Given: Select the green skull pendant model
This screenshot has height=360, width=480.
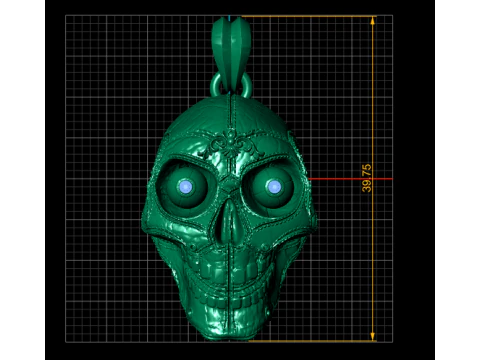Looking at the screenshot, I should point(229,179).
